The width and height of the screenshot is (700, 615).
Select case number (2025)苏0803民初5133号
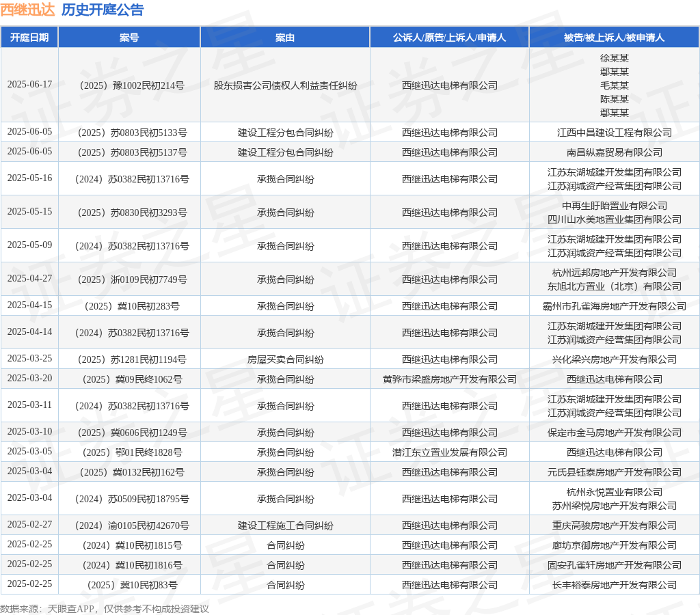(x=129, y=133)
